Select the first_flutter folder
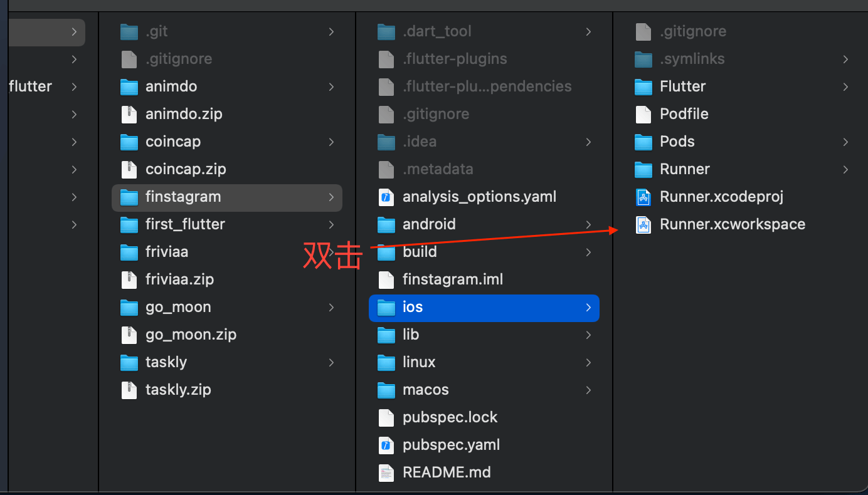This screenshot has height=495, width=868. point(185,224)
